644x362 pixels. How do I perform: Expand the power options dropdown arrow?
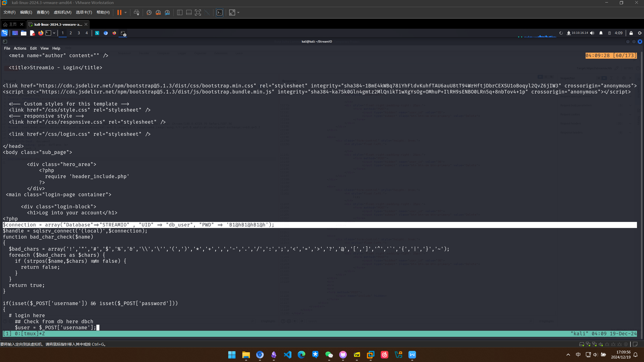[126, 12]
